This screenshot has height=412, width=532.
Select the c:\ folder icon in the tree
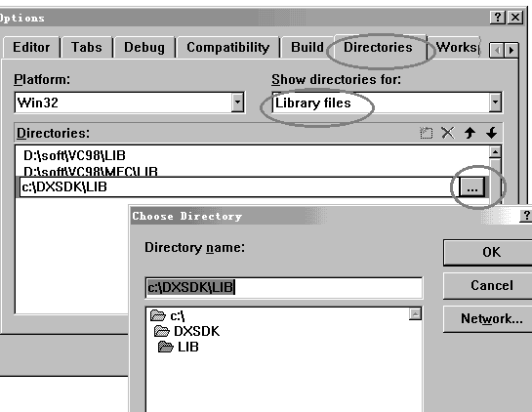point(158,315)
